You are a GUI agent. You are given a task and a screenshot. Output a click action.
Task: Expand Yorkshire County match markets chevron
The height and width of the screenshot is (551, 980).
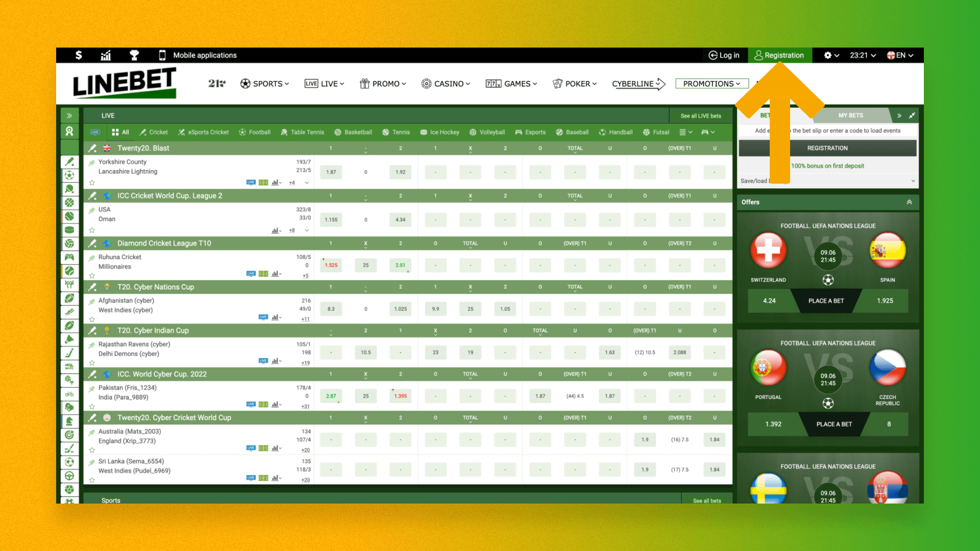(307, 183)
